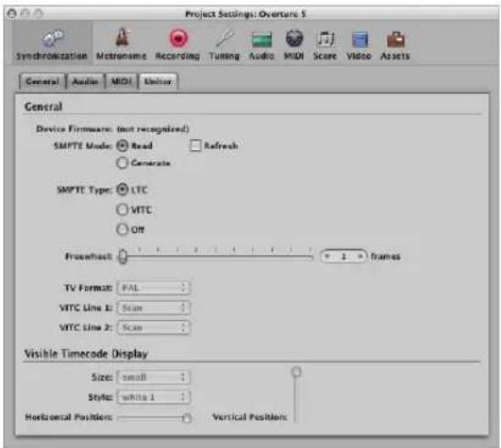Open the Assets settings icon
This screenshot has height=448, width=501.
(395, 45)
